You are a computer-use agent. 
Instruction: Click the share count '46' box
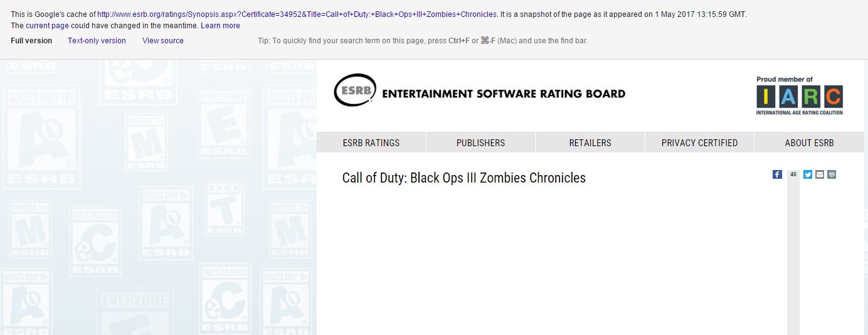click(793, 174)
